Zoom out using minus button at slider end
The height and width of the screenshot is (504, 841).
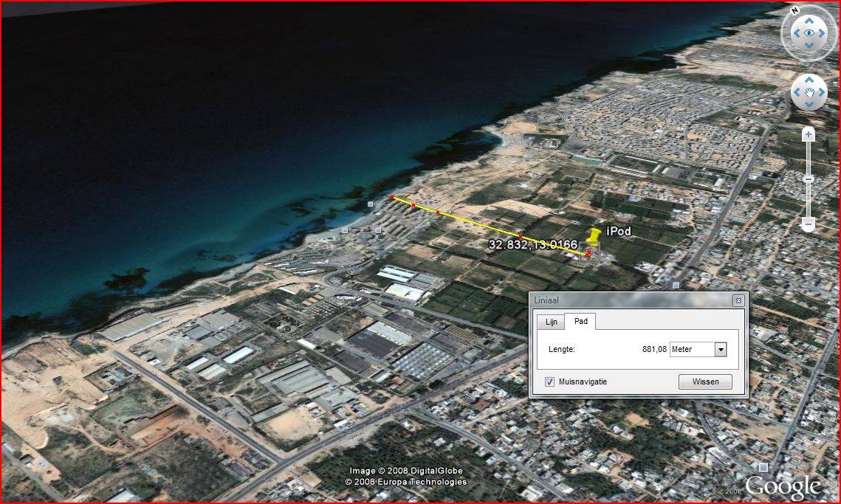pyautogui.click(x=809, y=224)
